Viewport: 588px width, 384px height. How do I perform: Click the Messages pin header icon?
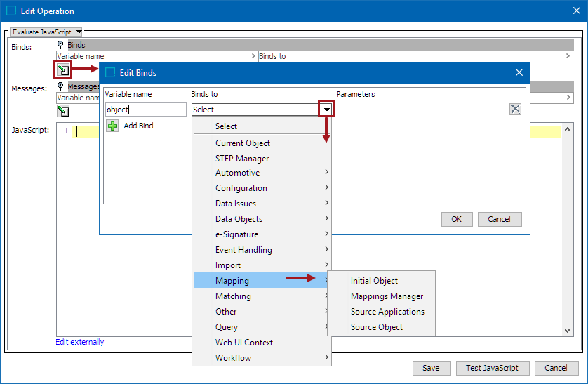click(61, 86)
